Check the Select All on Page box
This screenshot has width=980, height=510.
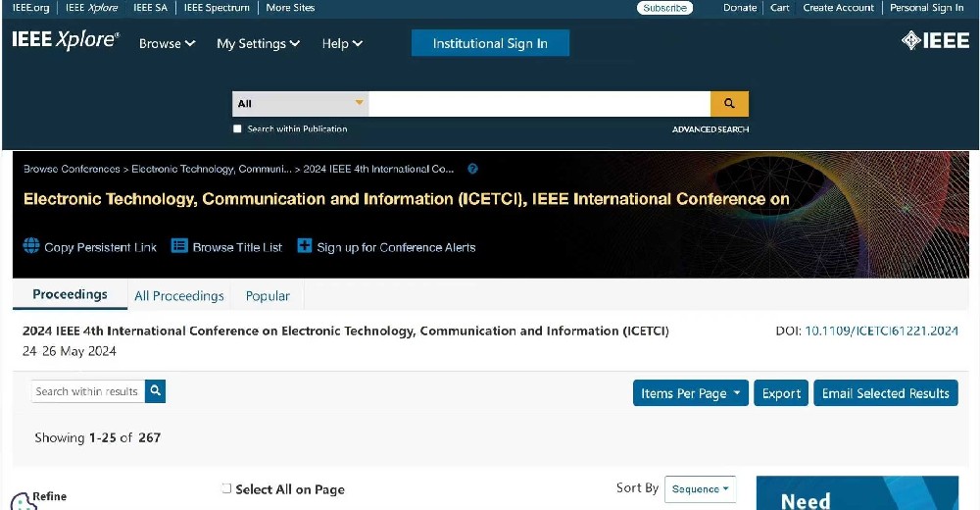click(x=226, y=488)
